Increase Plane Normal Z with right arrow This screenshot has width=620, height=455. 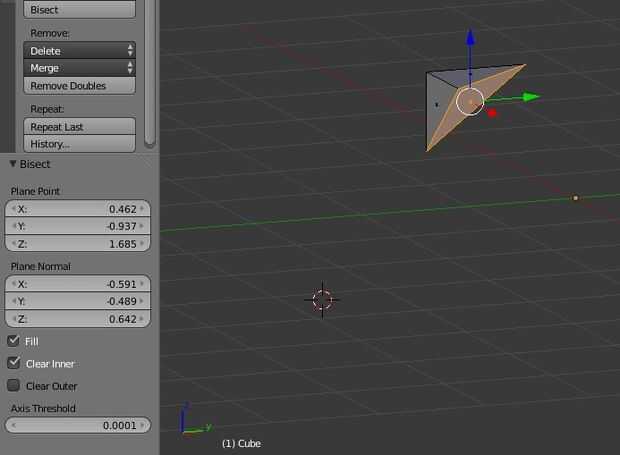[142, 319]
